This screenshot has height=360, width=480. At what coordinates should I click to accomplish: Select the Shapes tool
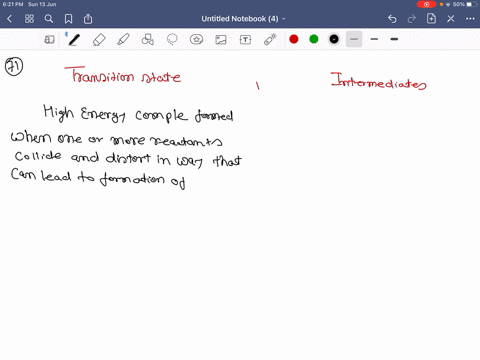click(x=147, y=40)
